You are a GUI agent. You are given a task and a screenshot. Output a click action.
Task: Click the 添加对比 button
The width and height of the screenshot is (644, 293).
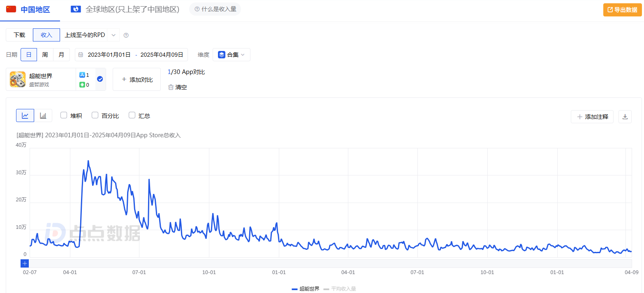pyautogui.click(x=137, y=79)
